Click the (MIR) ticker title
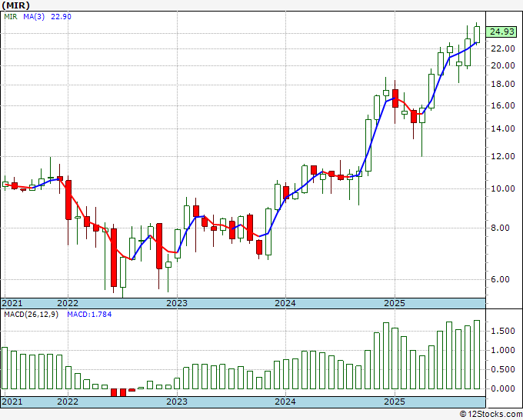Screen dimensions: 523x420 [x=15, y=5]
